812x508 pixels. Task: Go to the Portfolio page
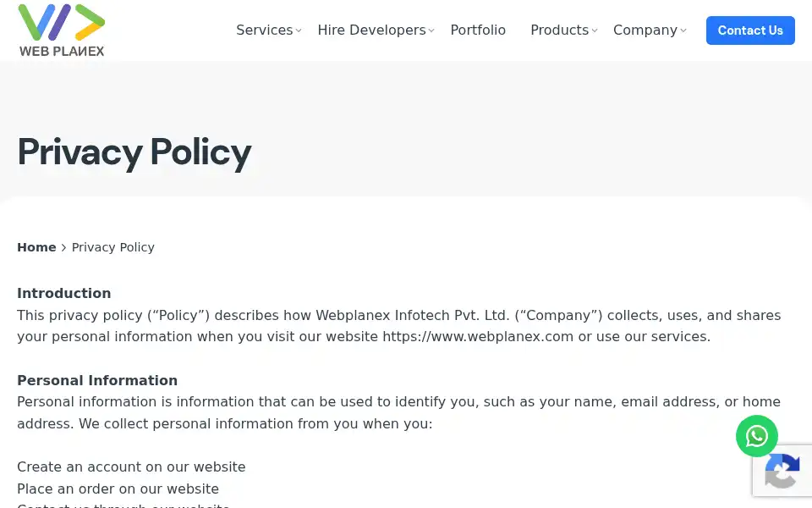478,30
